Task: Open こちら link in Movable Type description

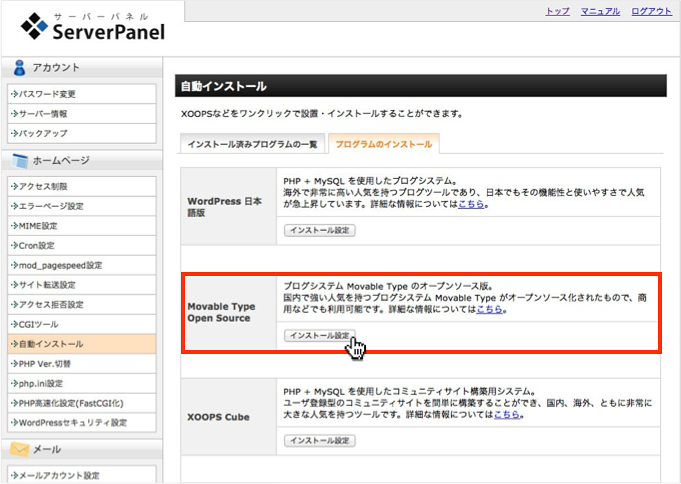Action: coord(489,309)
